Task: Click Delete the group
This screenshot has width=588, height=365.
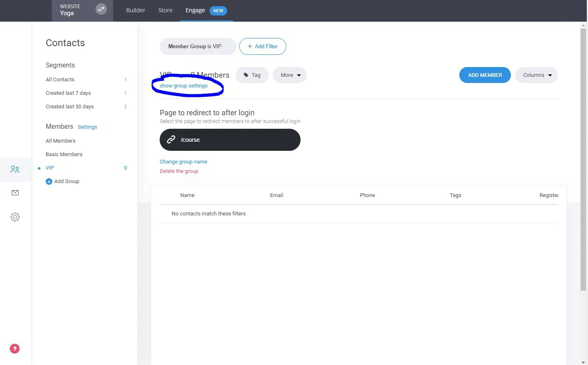Action: pyautogui.click(x=179, y=171)
